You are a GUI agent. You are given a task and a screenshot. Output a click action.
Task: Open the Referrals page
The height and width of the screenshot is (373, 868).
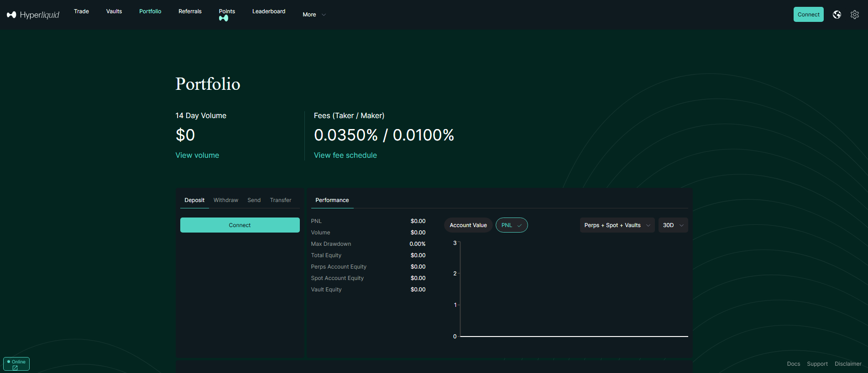point(190,11)
